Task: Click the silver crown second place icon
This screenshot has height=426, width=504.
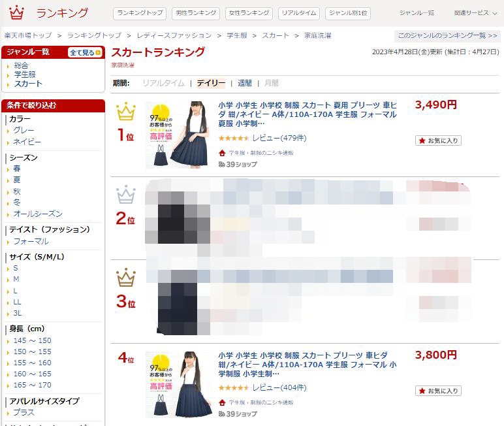Action: point(126,194)
